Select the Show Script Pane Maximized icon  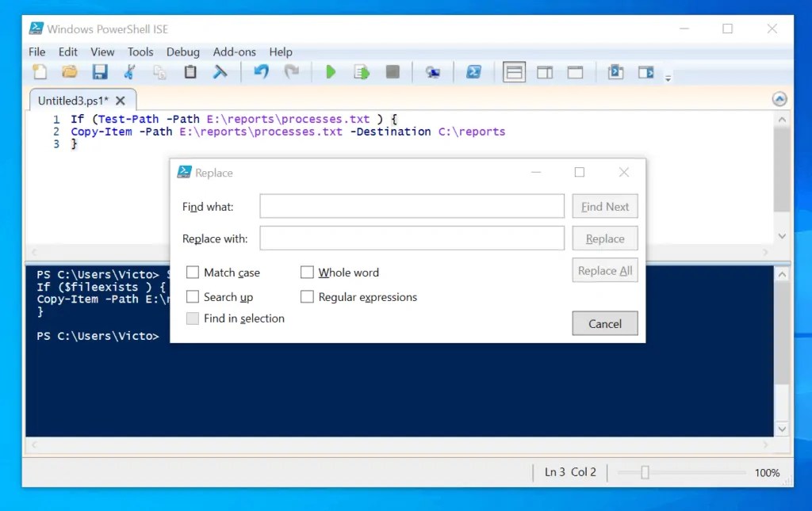[576, 71]
